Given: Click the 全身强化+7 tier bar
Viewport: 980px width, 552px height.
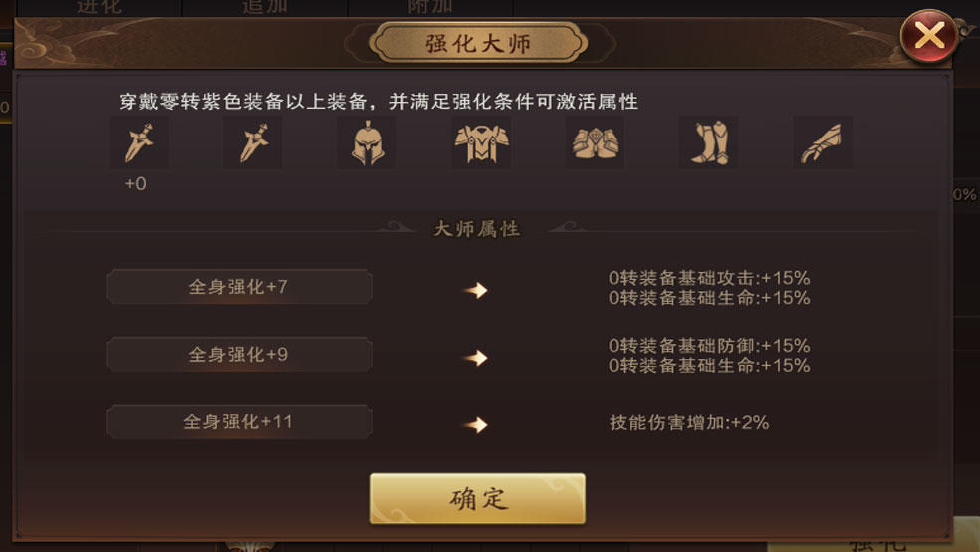Looking at the screenshot, I should tap(239, 287).
